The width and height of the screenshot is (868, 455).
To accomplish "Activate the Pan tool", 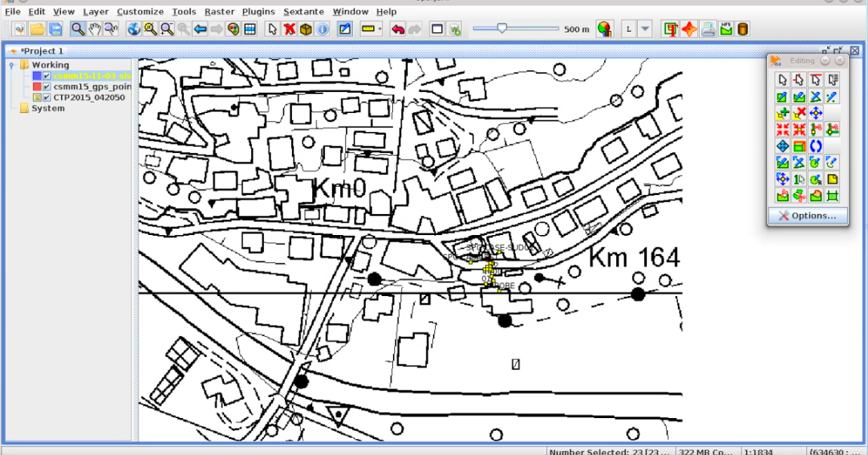I will pyautogui.click(x=96, y=29).
